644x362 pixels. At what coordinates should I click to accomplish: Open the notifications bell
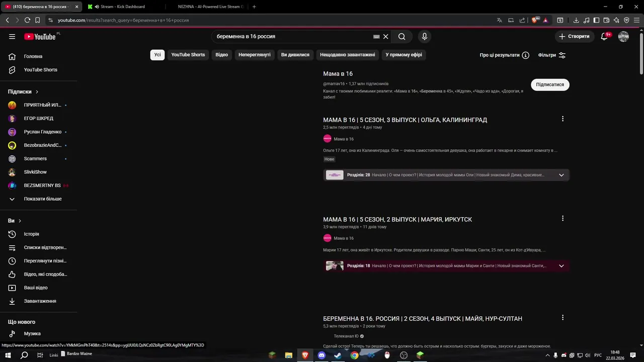pyautogui.click(x=605, y=37)
